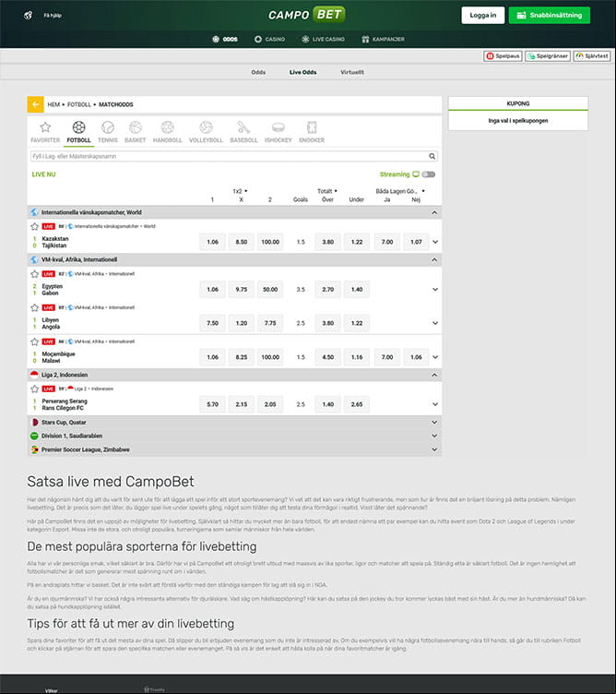The image size is (616, 694).
Task: Select the Fotboll sport icon
Action: point(78,127)
